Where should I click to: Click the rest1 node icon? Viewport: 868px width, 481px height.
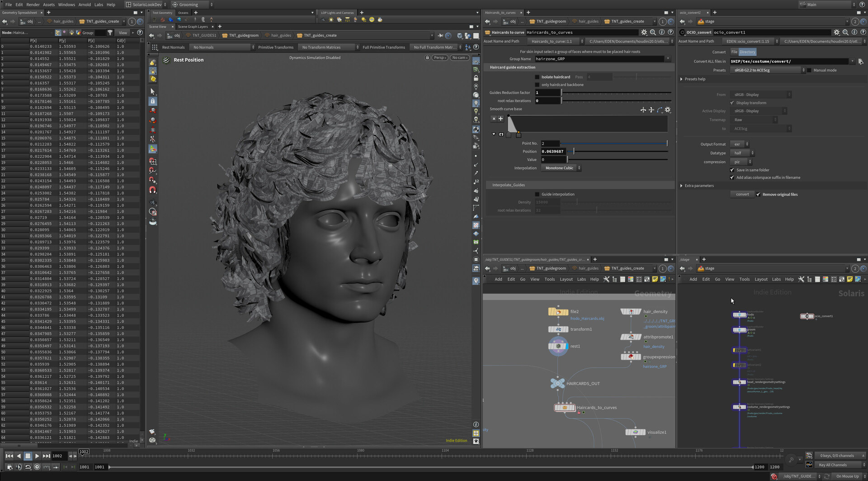tap(558, 347)
